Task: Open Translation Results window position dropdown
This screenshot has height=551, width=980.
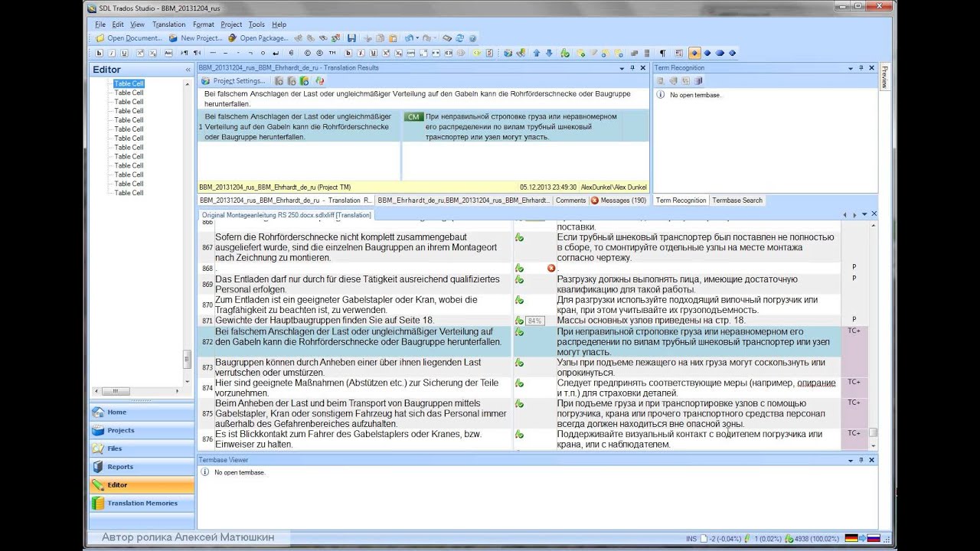Action: [622, 68]
